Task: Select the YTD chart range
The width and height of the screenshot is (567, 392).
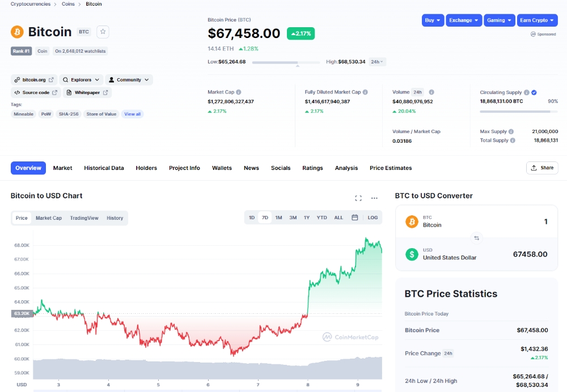Action: 322,218
